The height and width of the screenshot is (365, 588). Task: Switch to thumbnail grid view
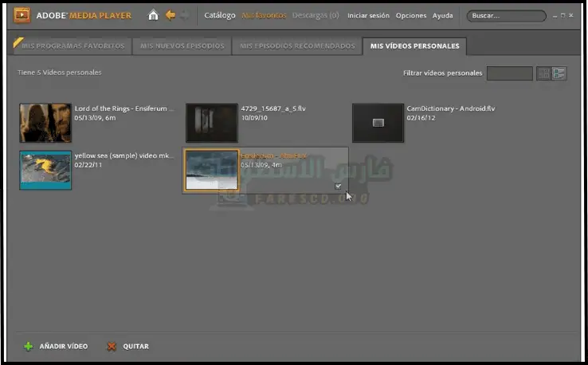click(543, 73)
